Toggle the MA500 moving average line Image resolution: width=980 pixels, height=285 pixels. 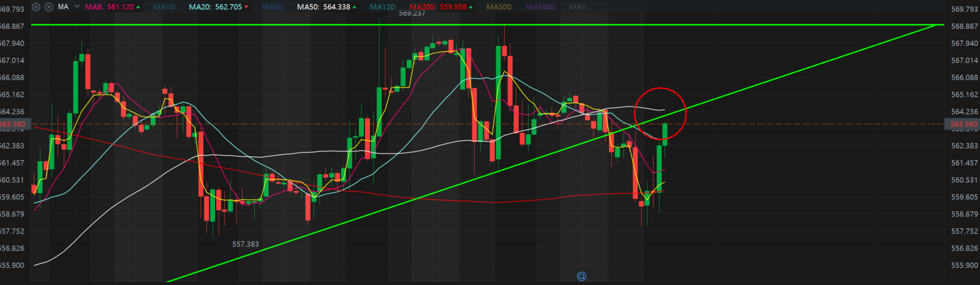point(500,7)
